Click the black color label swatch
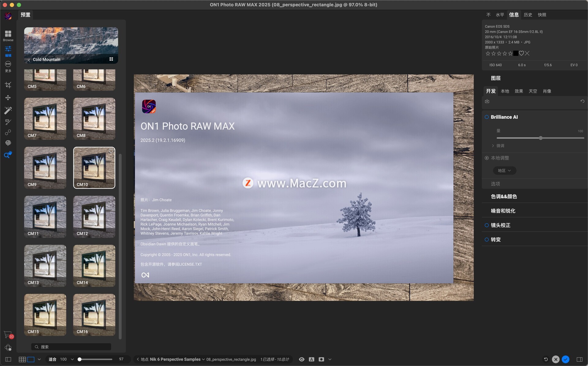Viewport: 588px width, 366px height. (x=516, y=53)
